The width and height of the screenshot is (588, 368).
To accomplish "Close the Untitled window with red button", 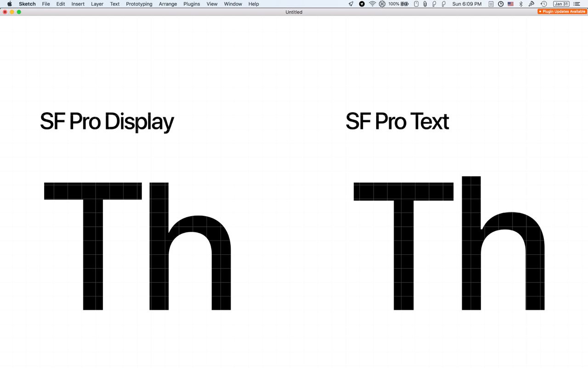I will pyautogui.click(x=5, y=12).
